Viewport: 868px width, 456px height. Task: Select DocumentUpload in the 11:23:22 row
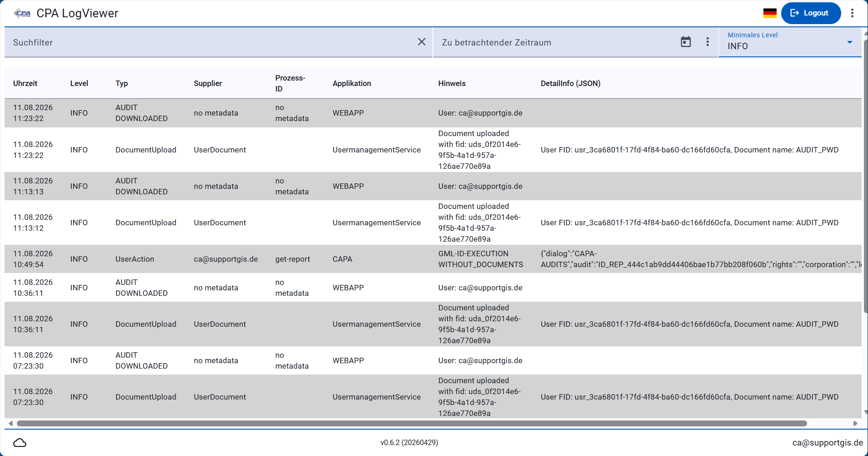pos(146,150)
